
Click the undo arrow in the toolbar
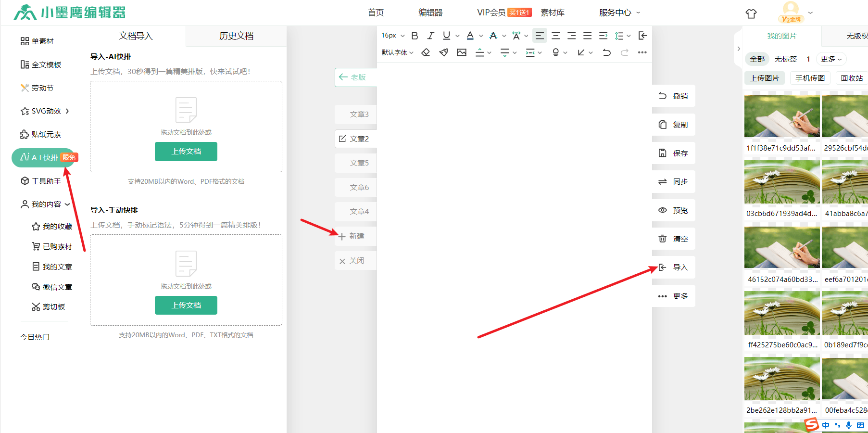(x=607, y=52)
